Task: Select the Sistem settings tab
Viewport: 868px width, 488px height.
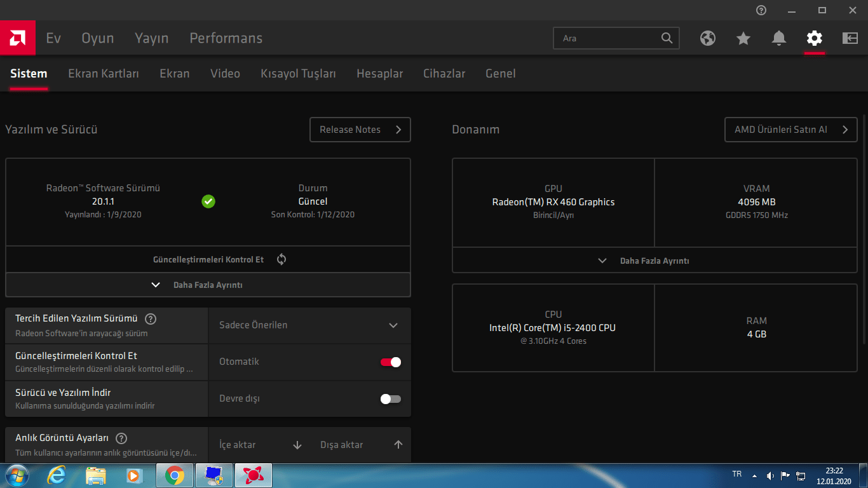Action: pos(29,74)
